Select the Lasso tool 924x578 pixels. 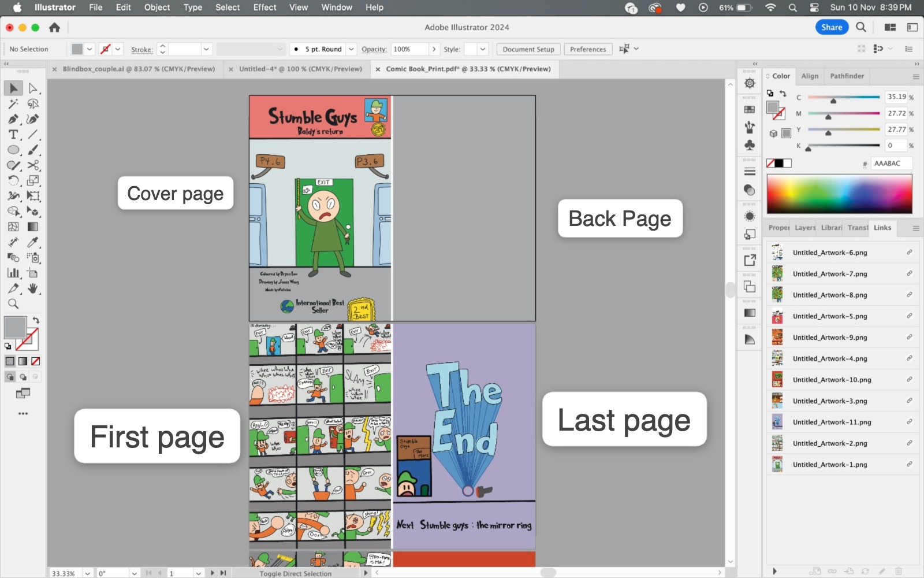[33, 103]
